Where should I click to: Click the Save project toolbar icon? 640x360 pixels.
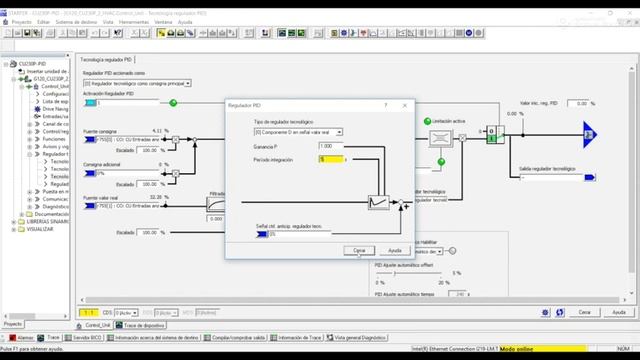27,33
